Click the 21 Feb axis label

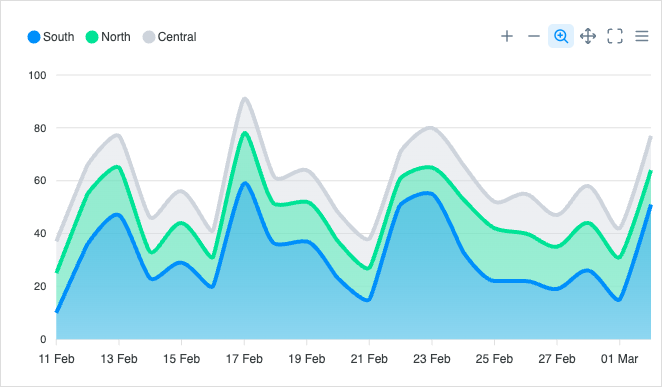[369, 359]
